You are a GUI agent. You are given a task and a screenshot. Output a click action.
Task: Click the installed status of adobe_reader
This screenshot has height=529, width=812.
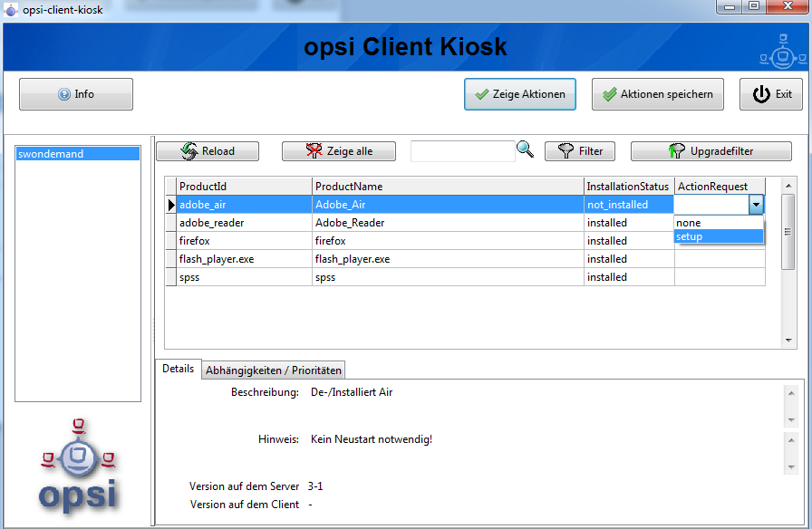[629, 223]
